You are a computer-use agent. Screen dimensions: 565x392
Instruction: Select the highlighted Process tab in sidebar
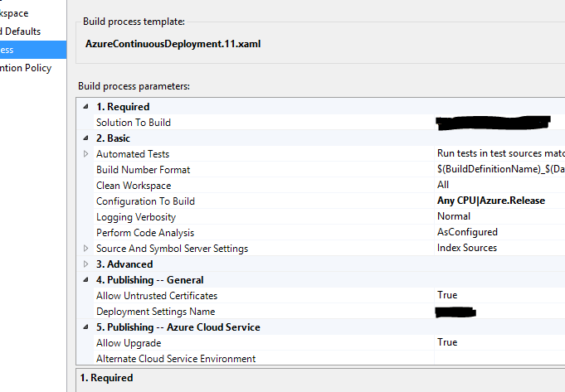33,50
